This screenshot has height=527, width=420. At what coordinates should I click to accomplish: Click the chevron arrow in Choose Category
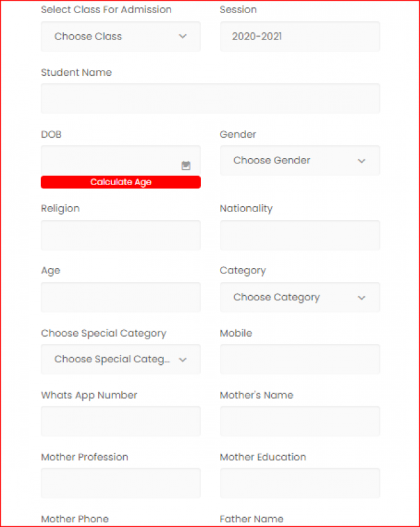pyautogui.click(x=361, y=298)
